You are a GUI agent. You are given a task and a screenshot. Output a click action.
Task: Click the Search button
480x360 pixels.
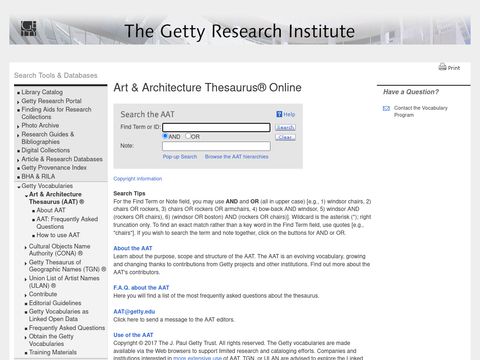pyautogui.click(x=285, y=127)
